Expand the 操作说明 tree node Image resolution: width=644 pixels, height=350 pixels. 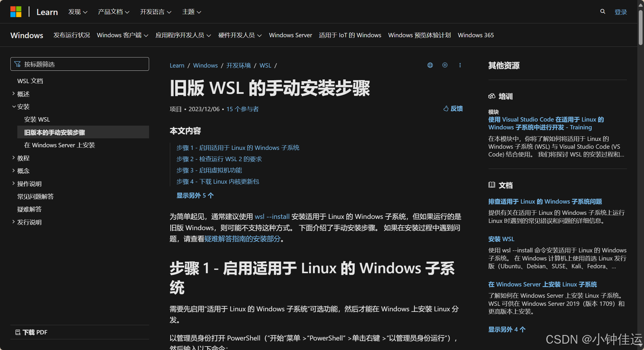click(27, 184)
